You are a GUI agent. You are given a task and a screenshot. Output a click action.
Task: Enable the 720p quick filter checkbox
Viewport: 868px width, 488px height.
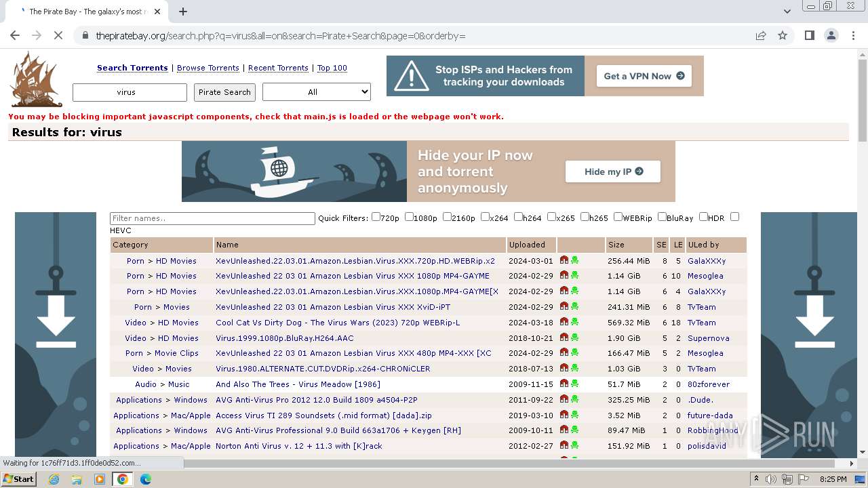click(376, 217)
